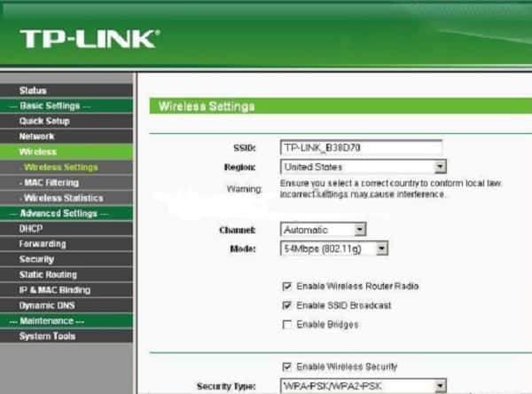Screen dimensions: 532x394
Task: Open the Channel dropdown
Action: tap(324, 230)
